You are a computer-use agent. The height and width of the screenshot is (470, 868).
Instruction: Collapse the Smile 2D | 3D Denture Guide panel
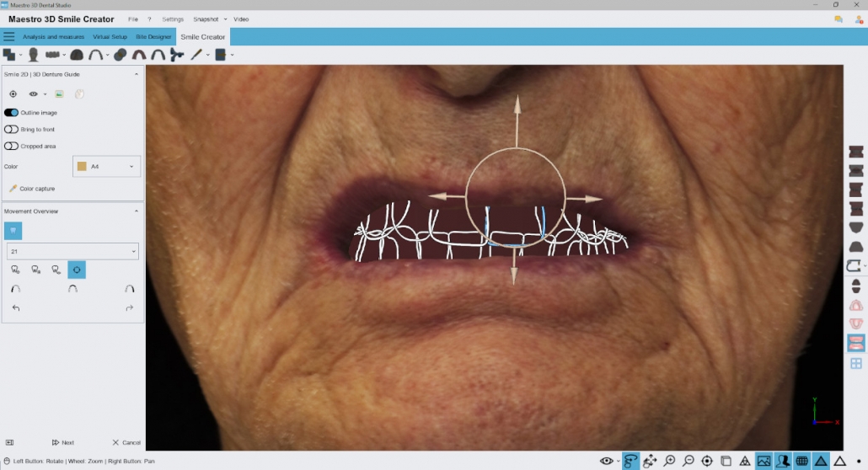(137, 74)
